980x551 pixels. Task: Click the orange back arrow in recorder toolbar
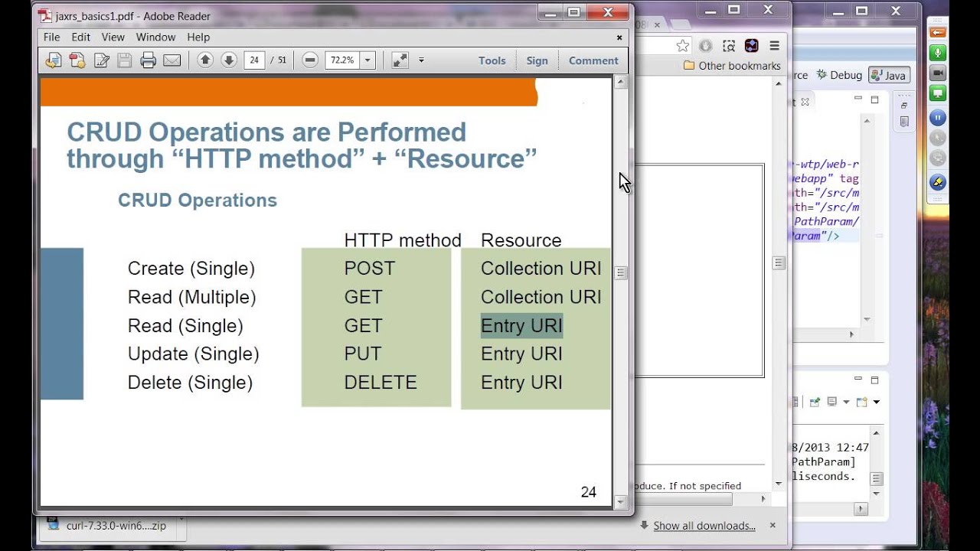[x=938, y=32]
